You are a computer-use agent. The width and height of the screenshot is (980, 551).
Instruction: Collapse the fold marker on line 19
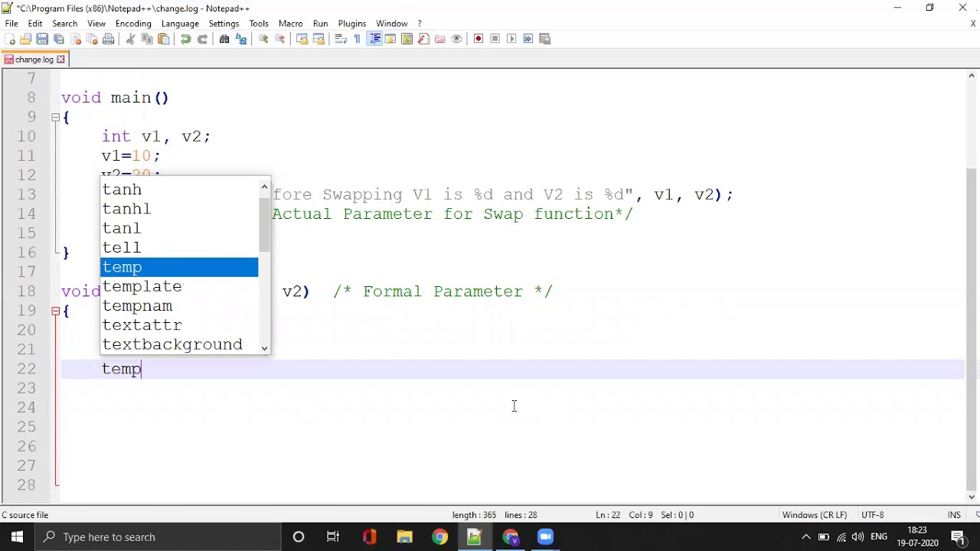[x=55, y=311]
